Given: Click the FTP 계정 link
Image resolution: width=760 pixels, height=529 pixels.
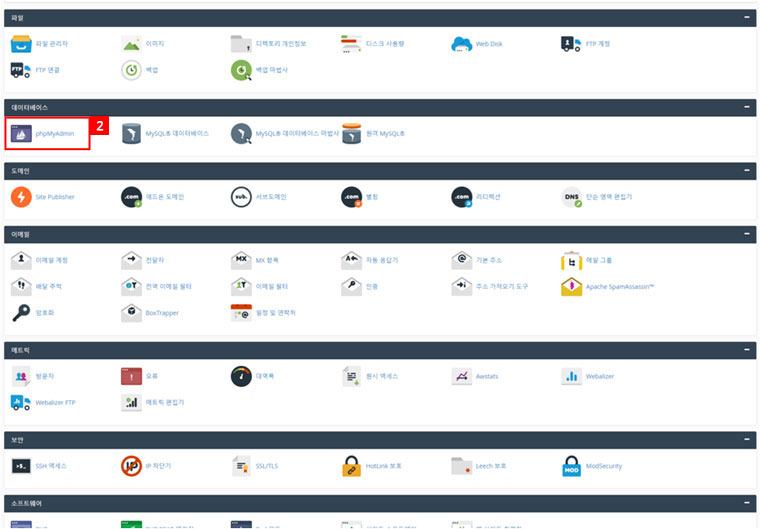Looking at the screenshot, I should (x=598, y=44).
